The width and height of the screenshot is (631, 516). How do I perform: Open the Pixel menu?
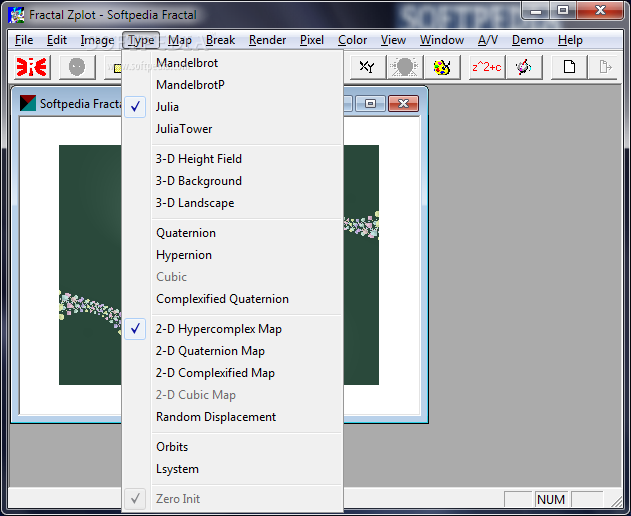click(x=312, y=40)
